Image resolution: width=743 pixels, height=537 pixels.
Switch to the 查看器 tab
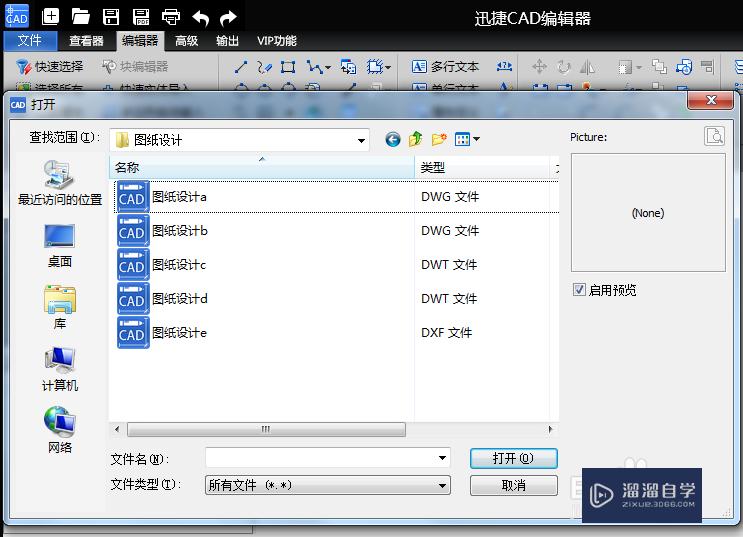click(x=86, y=41)
